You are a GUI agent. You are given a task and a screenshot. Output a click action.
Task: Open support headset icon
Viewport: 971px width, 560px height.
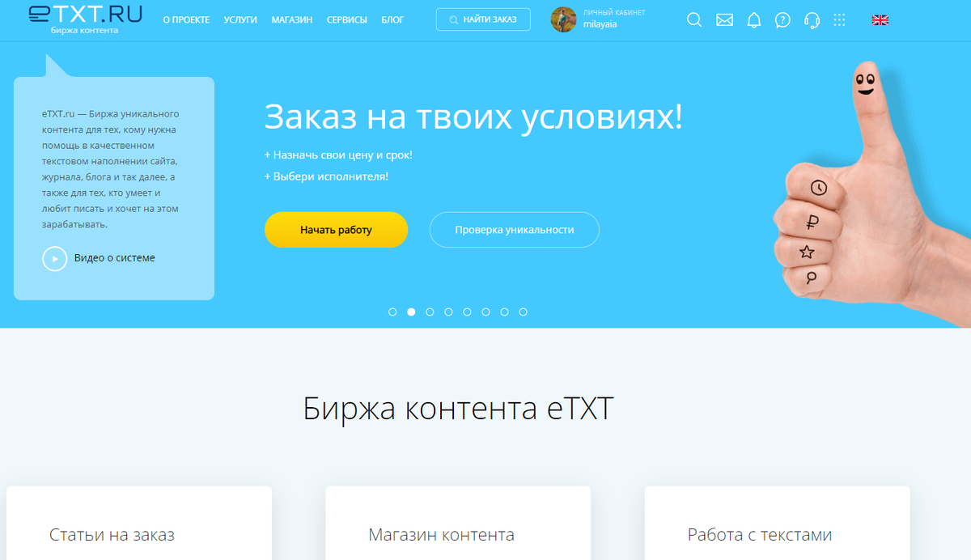pyautogui.click(x=812, y=20)
